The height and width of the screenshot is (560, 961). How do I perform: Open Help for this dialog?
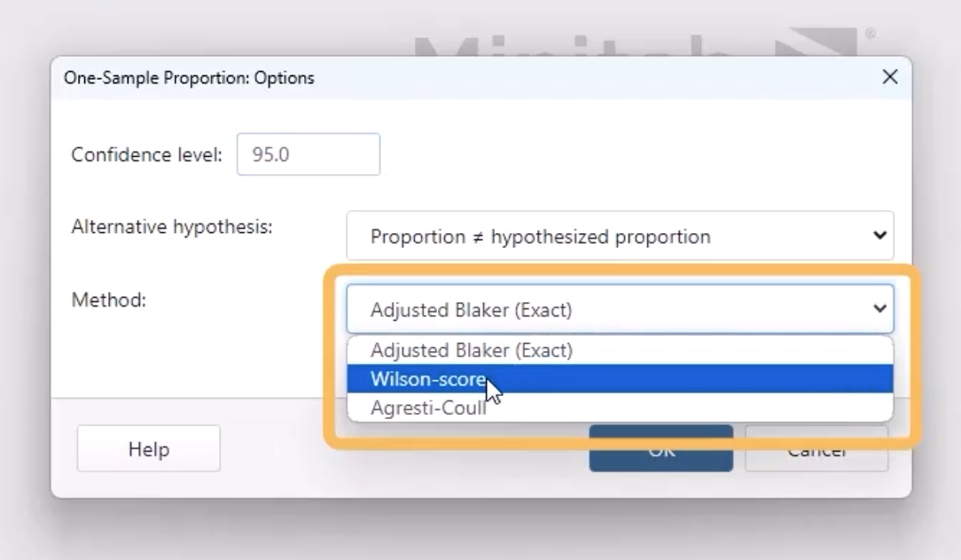pos(148,449)
